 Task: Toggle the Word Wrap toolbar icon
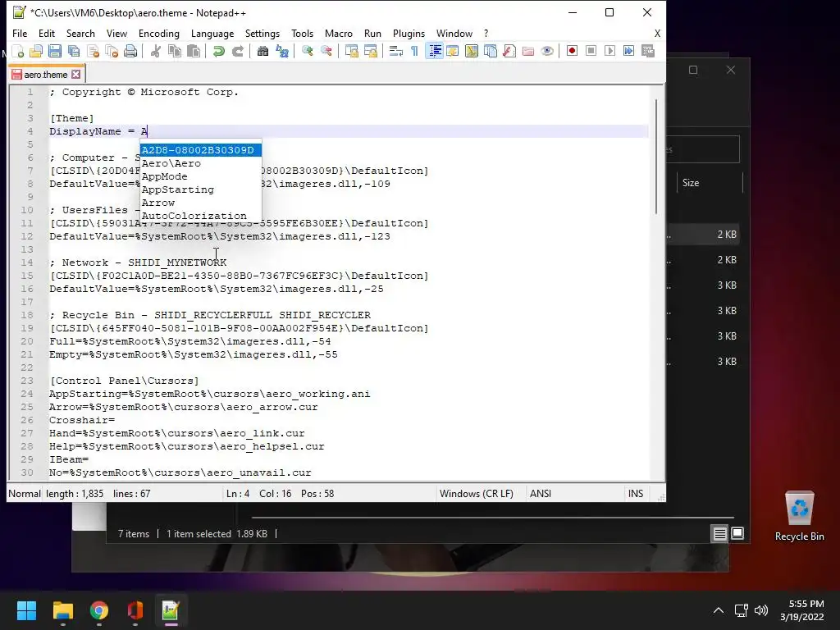pyautogui.click(x=396, y=51)
